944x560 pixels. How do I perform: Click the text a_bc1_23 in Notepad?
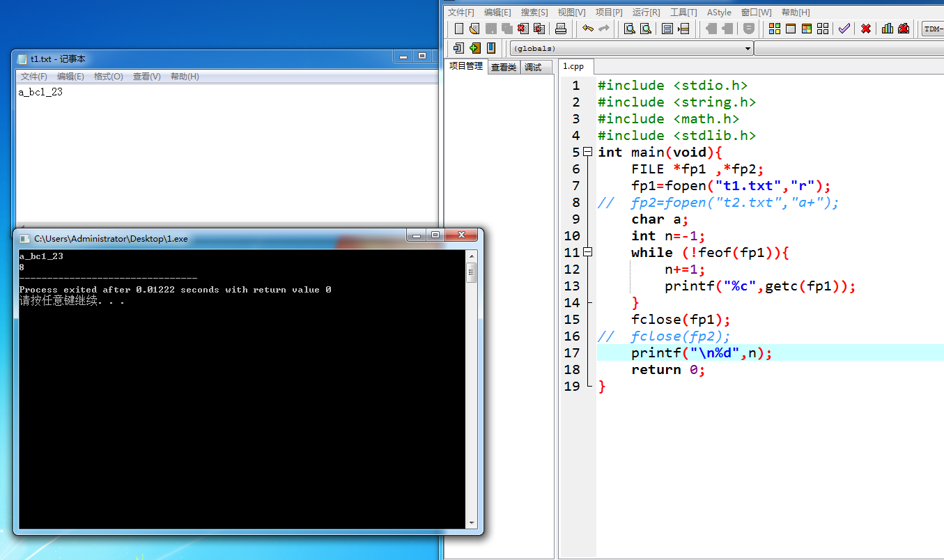click(40, 92)
